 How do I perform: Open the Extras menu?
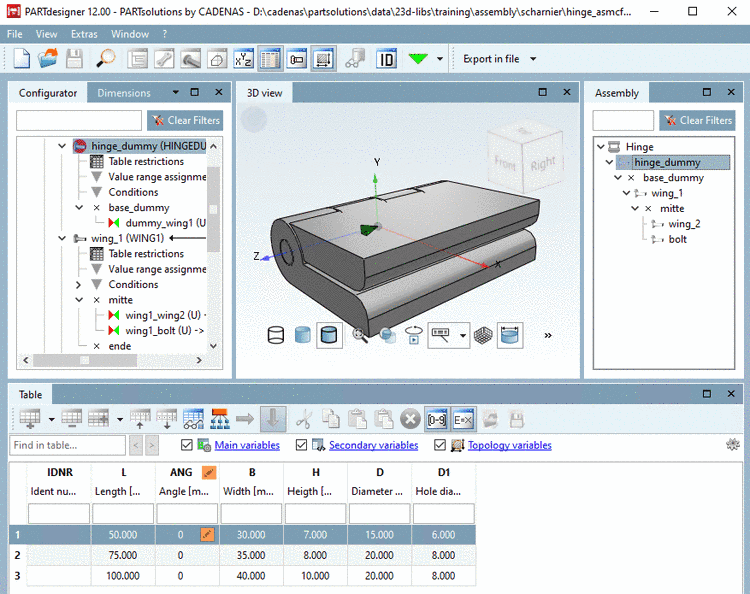point(84,33)
